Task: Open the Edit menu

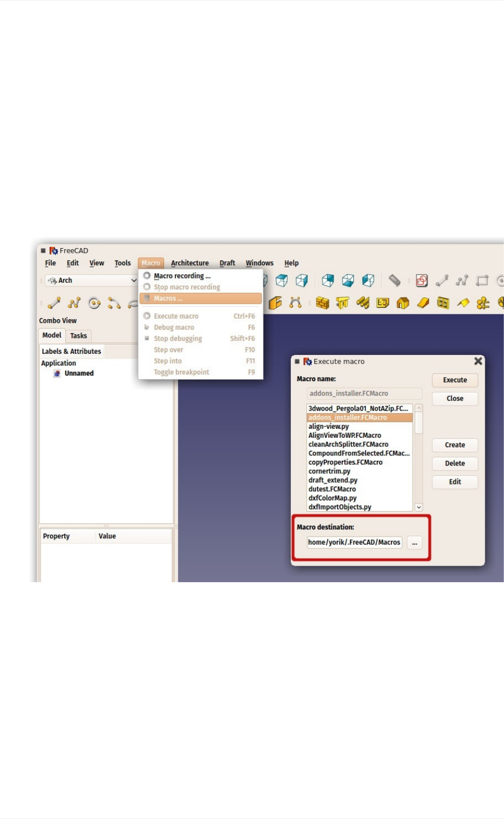Action: 73,263
